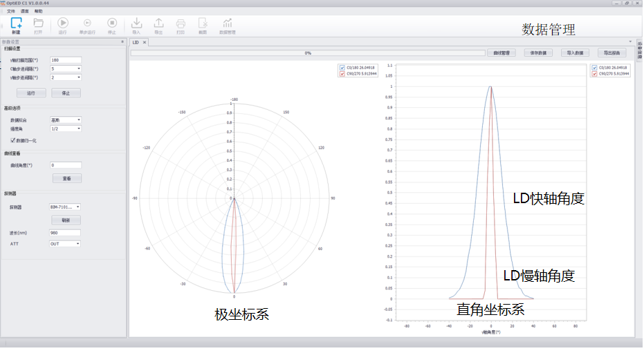The image size is (644, 353).
Task: Click the 波长(nm) input field
Action: [66, 233]
